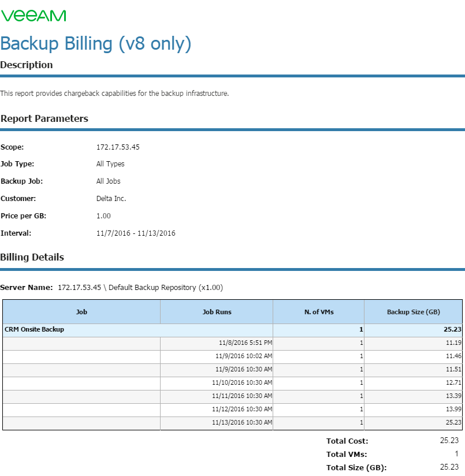The image size is (465, 476).
Task: Click the 'Total Size (GB):' label
Action: [356, 468]
